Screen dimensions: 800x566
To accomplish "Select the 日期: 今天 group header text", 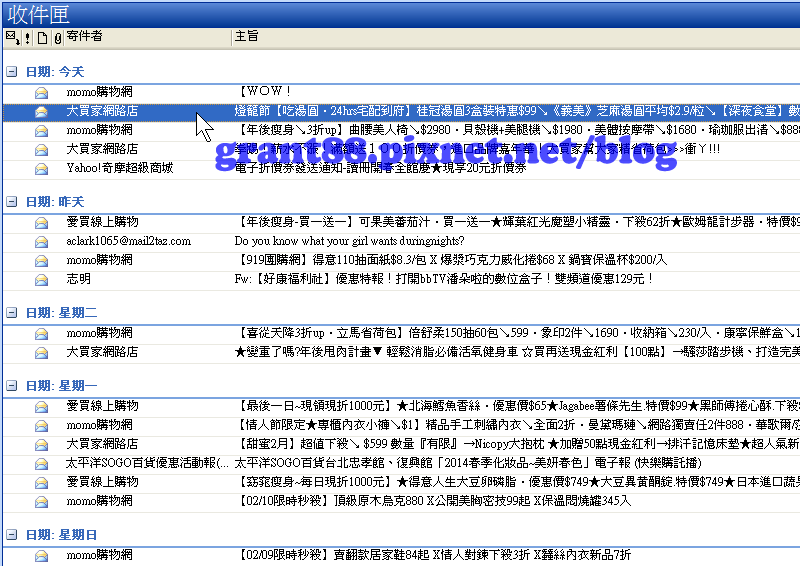I will [x=55, y=72].
